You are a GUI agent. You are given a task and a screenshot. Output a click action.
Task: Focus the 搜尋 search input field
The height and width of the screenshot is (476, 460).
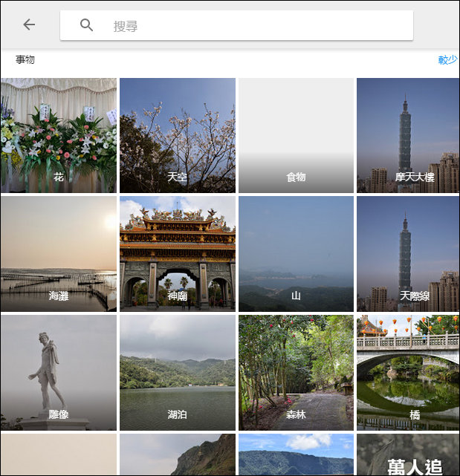(236, 25)
